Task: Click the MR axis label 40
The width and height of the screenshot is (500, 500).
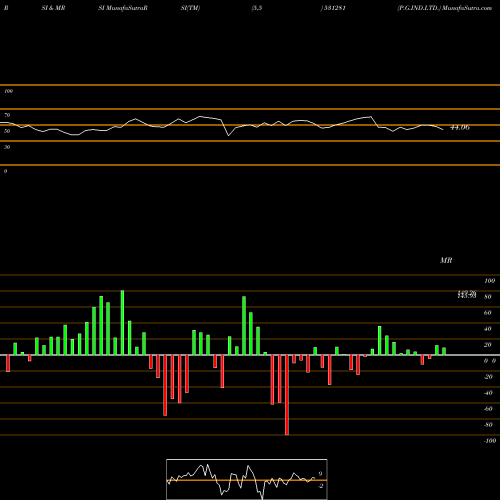Action: pyautogui.click(x=488, y=329)
